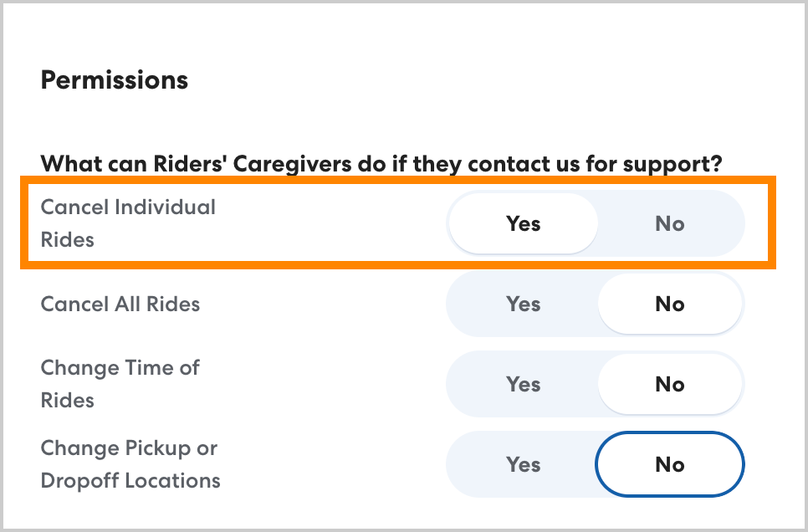The image size is (808, 532).
Task: Switch Change Pickup or Dropoff Locations to Yes
Action: [x=524, y=465]
